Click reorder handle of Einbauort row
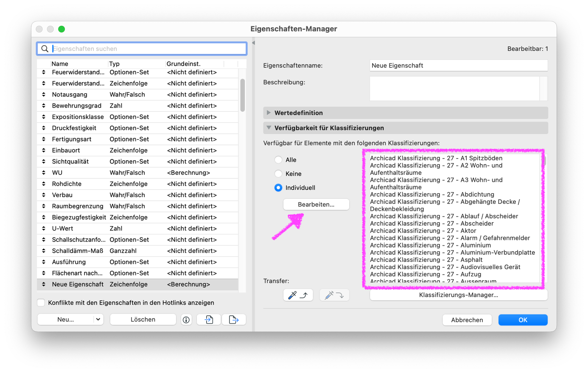 coord(44,150)
